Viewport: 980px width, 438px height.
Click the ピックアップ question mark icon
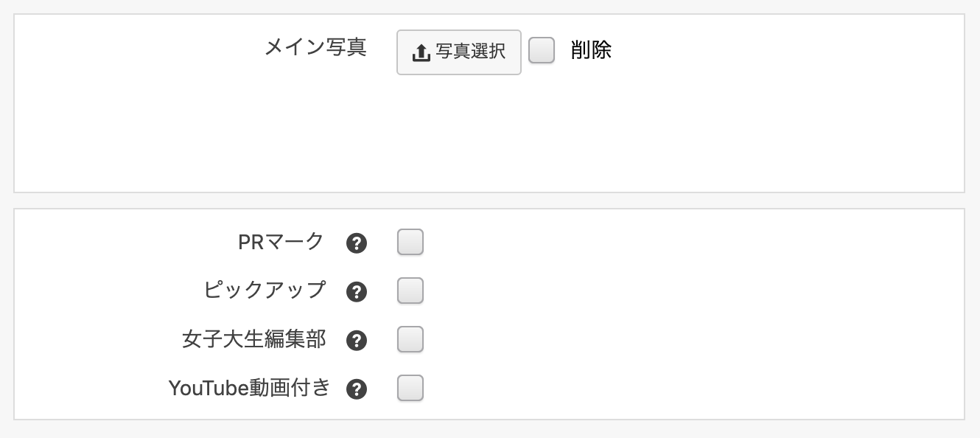coord(357,292)
